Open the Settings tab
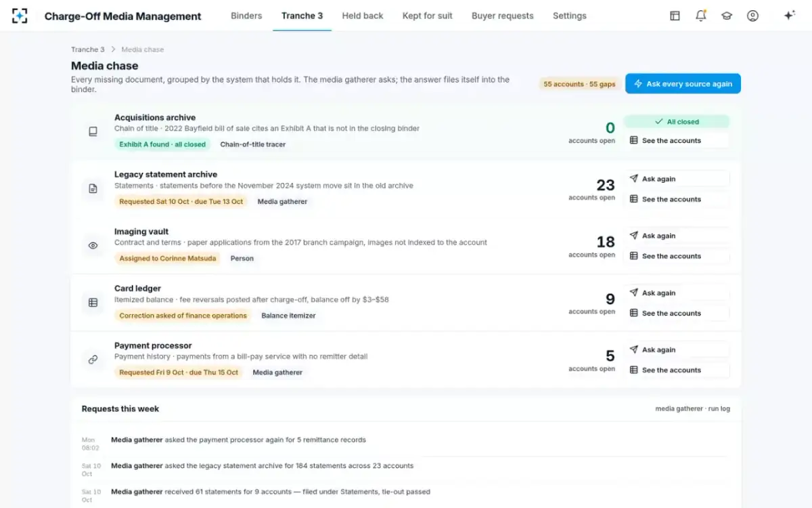812x508 pixels. click(570, 16)
